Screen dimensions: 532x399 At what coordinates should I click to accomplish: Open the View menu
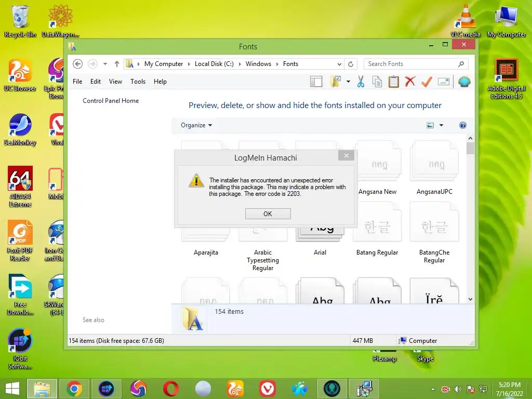115,82
